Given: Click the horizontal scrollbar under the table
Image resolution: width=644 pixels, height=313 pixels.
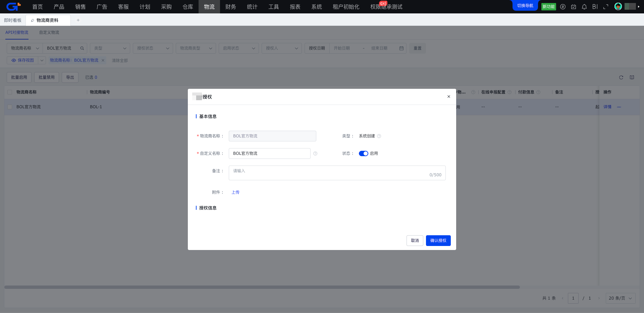Looking at the screenshot, I should [x=262, y=287].
